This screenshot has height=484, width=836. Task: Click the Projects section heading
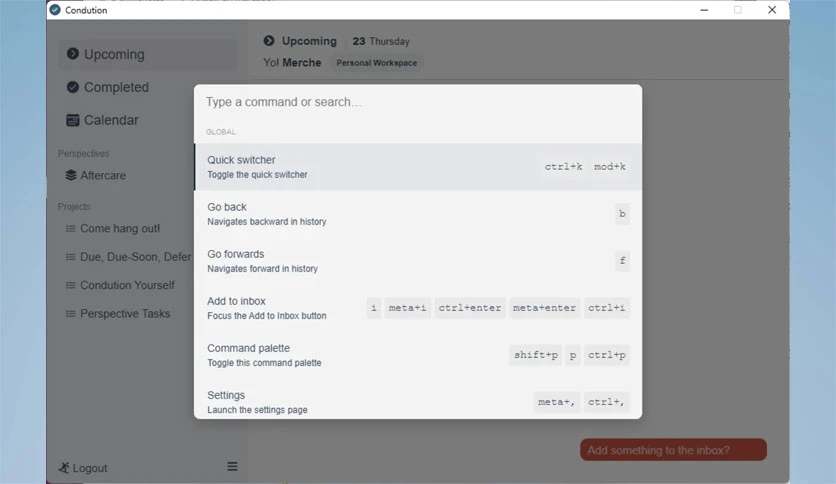74,206
